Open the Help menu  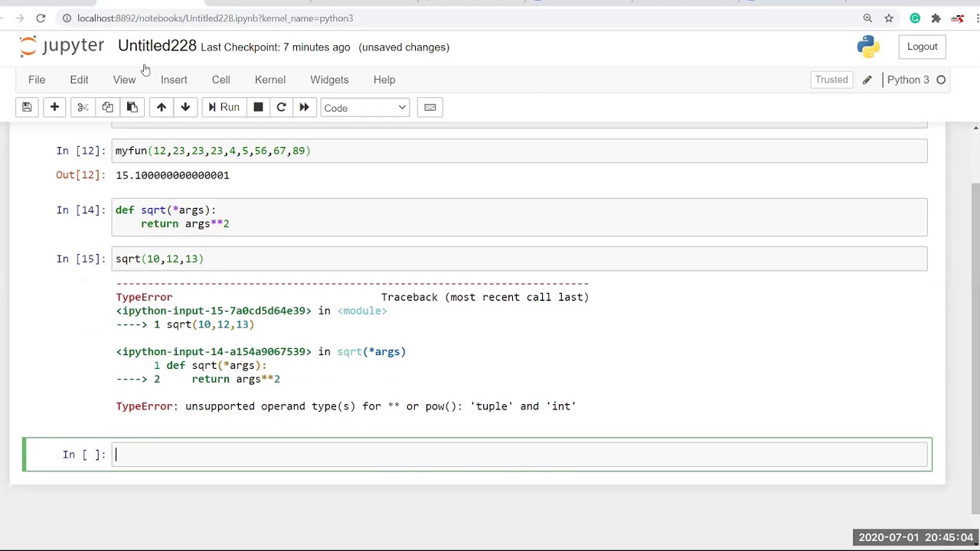click(x=384, y=80)
